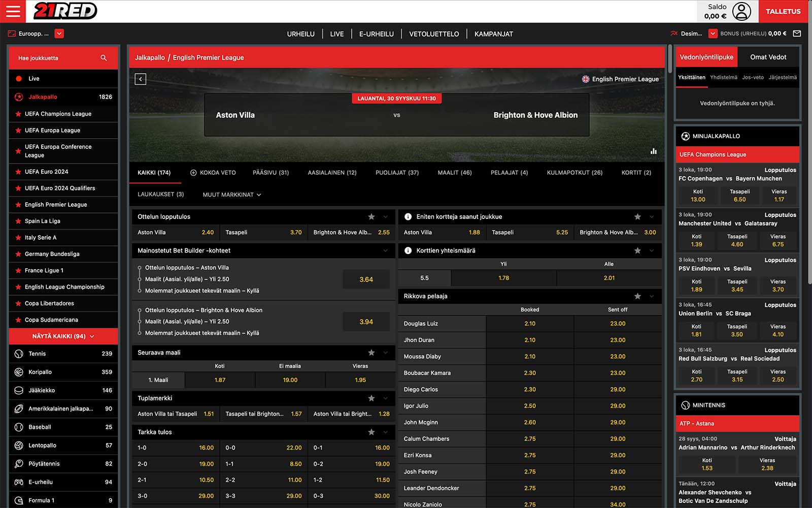The image size is (812, 508).
Task: Select Tennis sport in sidebar
Action: 37,354
